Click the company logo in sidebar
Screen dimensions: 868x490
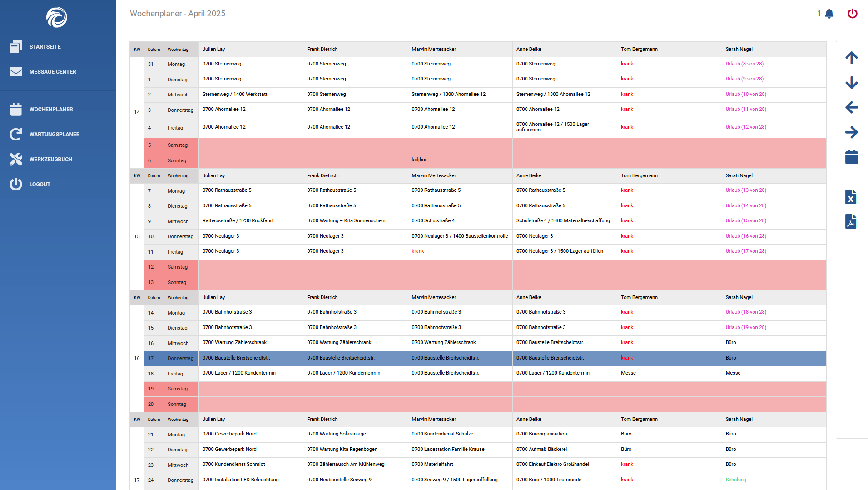coord(57,17)
